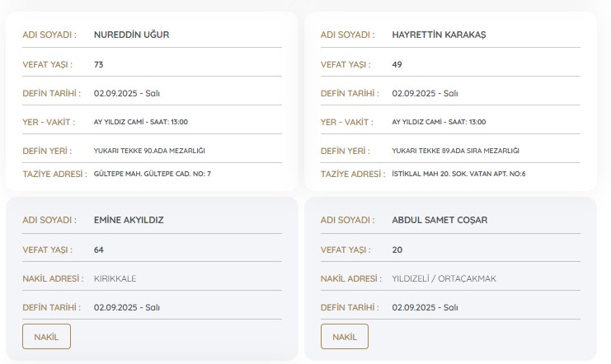Click transfer address Yıldızeli / Ortaçakmak
Image resolution: width=611 pixels, height=364 pixels.
(x=444, y=278)
